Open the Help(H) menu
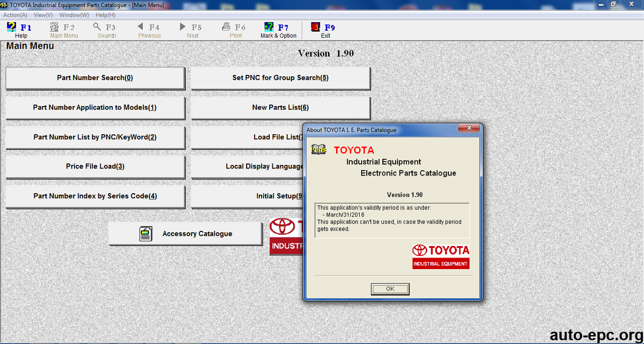 [x=105, y=15]
